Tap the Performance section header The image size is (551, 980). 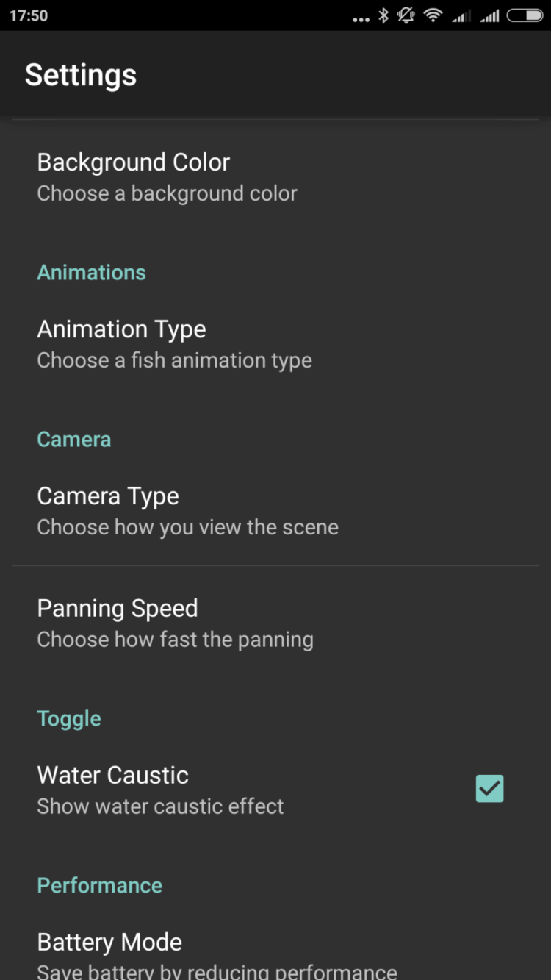[100, 885]
